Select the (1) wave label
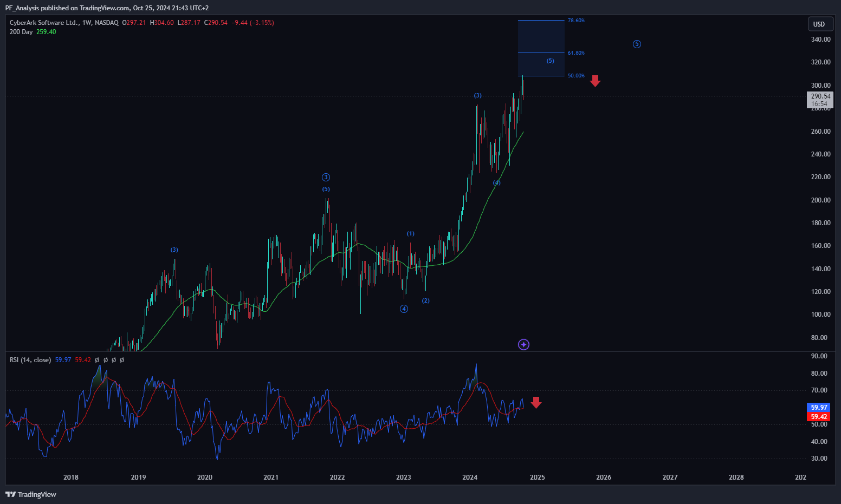 [x=411, y=233]
